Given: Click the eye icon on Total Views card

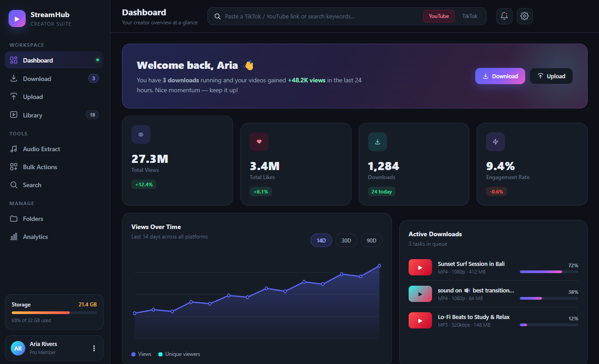Looking at the screenshot, I should coord(141,135).
